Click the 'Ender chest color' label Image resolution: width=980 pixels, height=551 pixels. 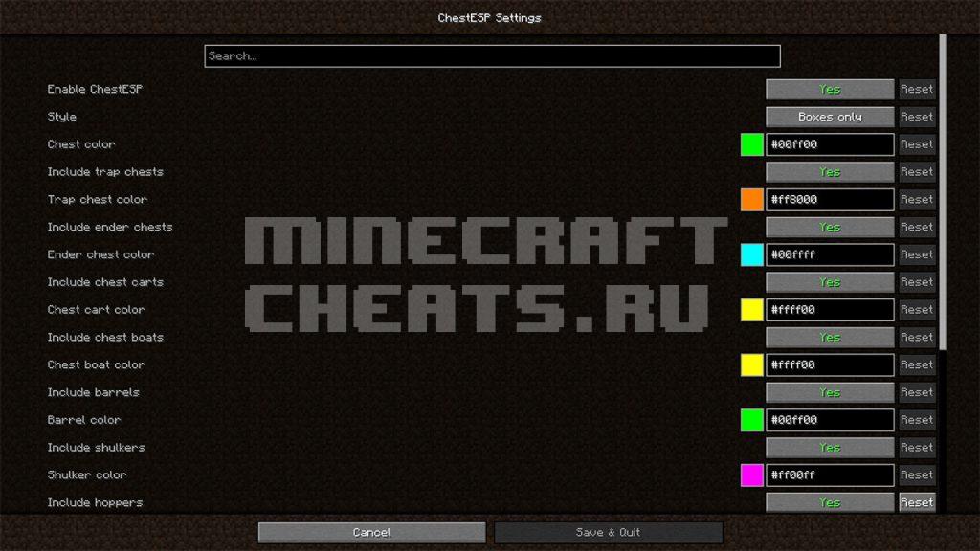tap(100, 254)
